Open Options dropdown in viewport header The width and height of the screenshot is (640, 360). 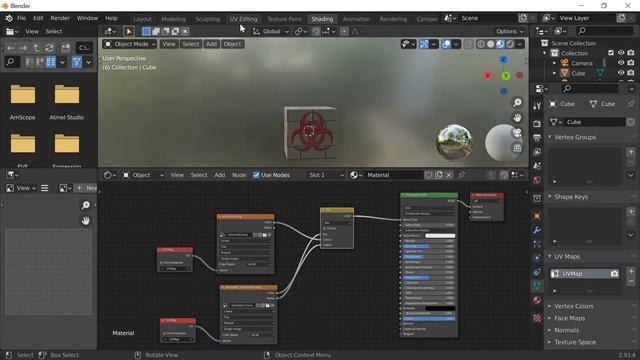(509, 31)
